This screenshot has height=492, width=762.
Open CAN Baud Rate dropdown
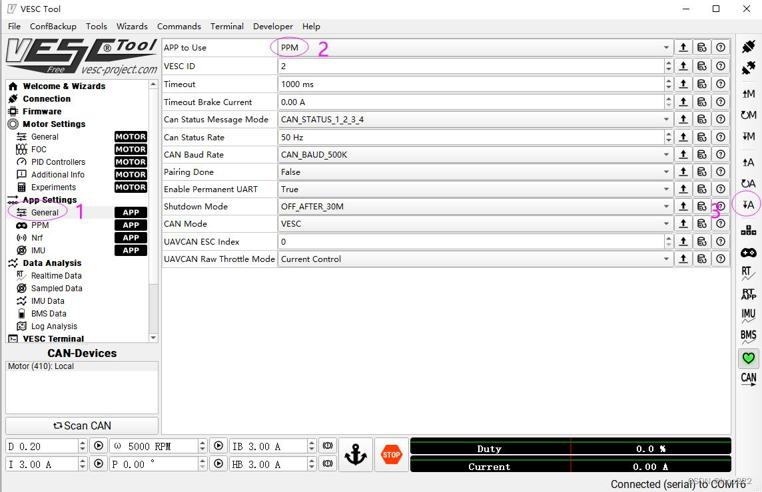pos(476,154)
